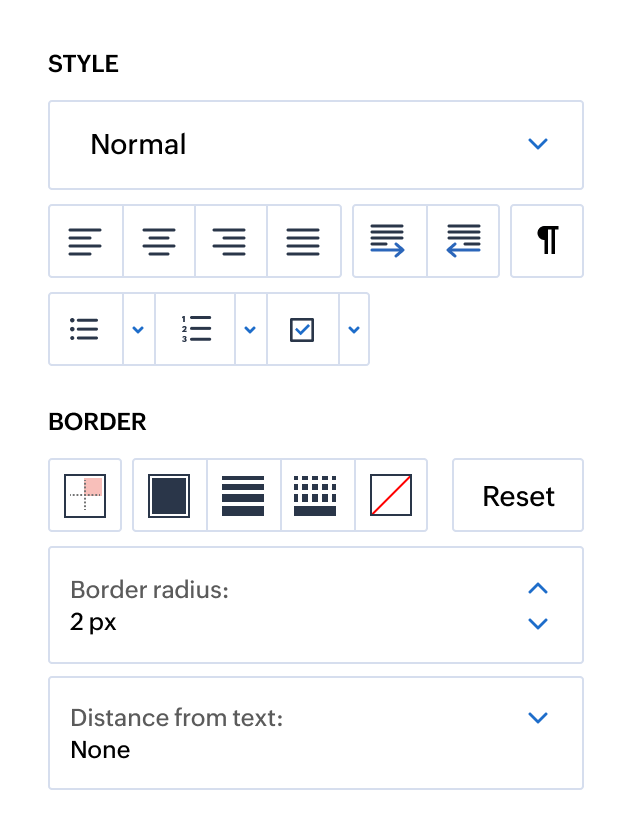Align text to the left
This screenshot has height=834, width=622.
click(x=86, y=241)
